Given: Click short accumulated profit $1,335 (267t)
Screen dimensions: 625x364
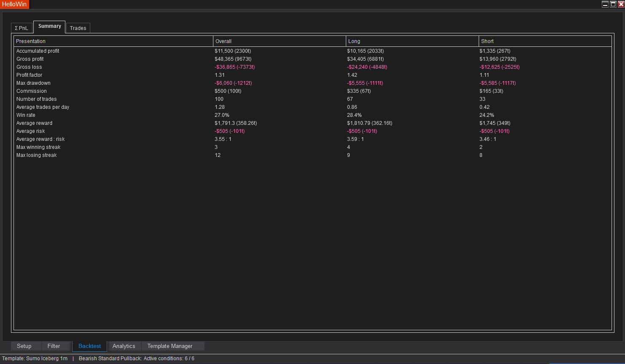Looking at the screenshot, I should pos(495,51).
